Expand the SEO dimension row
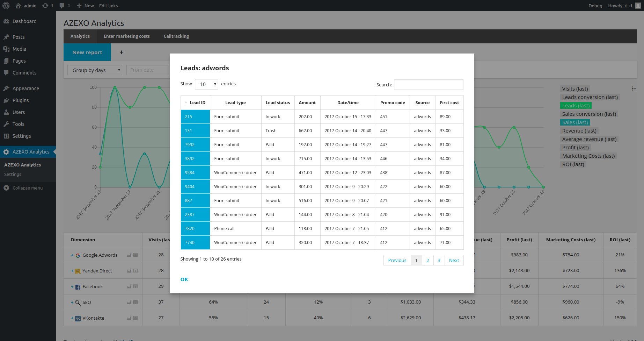Image resolution: width=644 pixels, height=341 pixels. (x=72, y=303)
